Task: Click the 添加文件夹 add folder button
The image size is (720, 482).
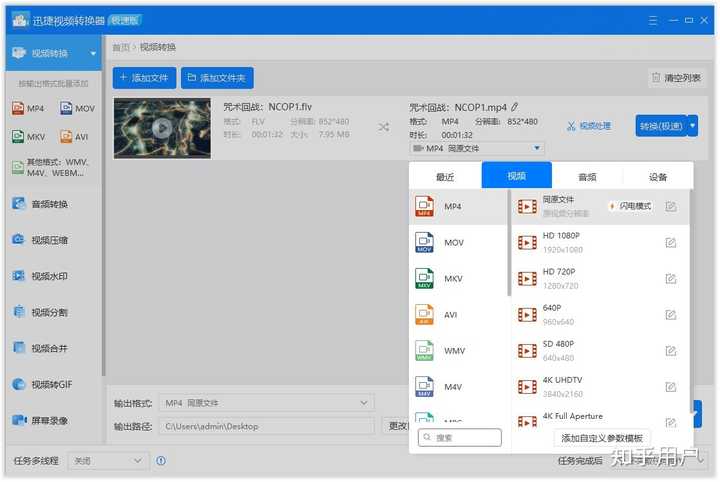Action: coord(217,78)
